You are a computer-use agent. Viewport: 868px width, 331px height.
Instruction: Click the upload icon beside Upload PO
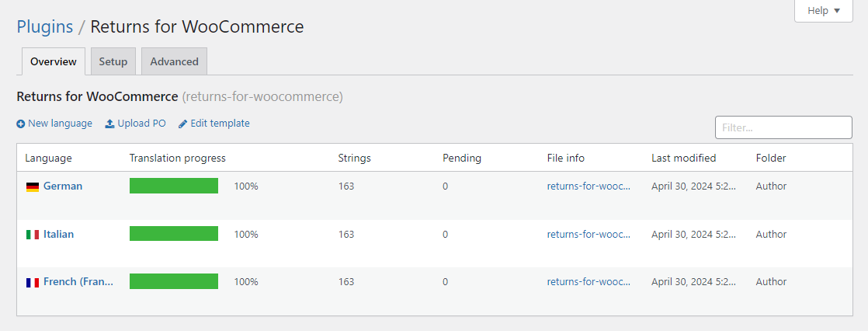point(110,124)
